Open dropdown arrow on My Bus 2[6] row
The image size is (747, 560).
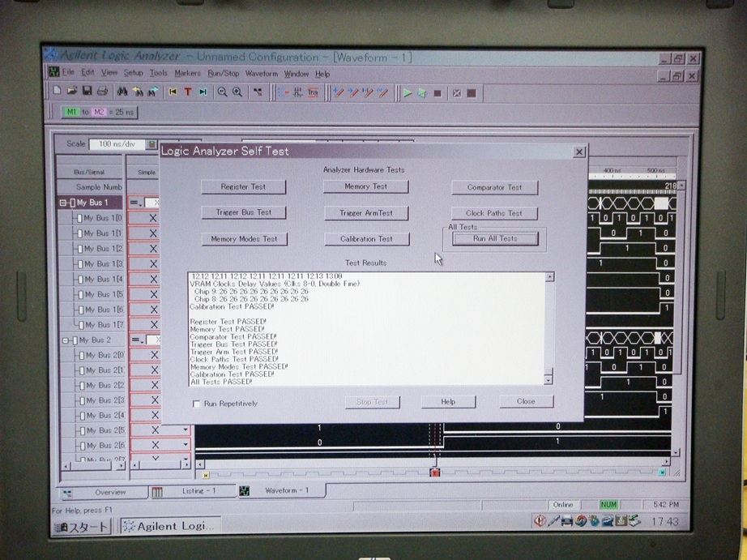tap(186, 445)
